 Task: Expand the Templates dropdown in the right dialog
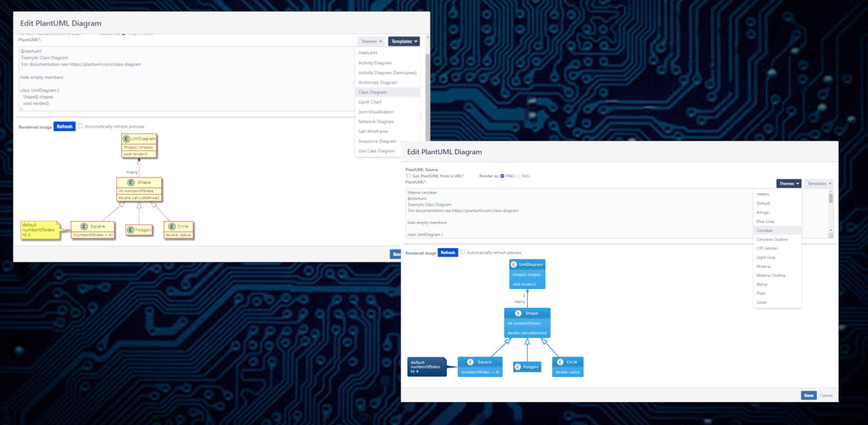pyautogui.click(x=819, y=183)
